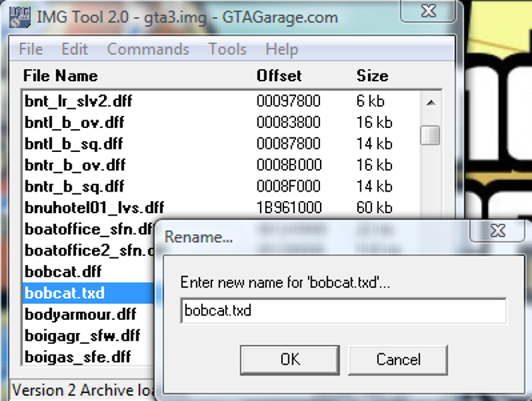Open the File menu
The width and height of the screenshot is (532, 401).
[x=31, y=49]
